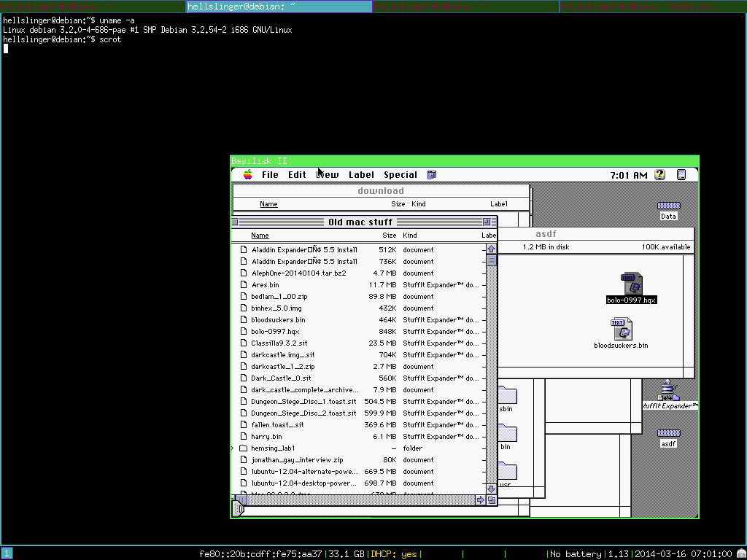Open the Edit menu
This screenshot has width=747, height=560.
pyautogui.click(x=297, y=175)
